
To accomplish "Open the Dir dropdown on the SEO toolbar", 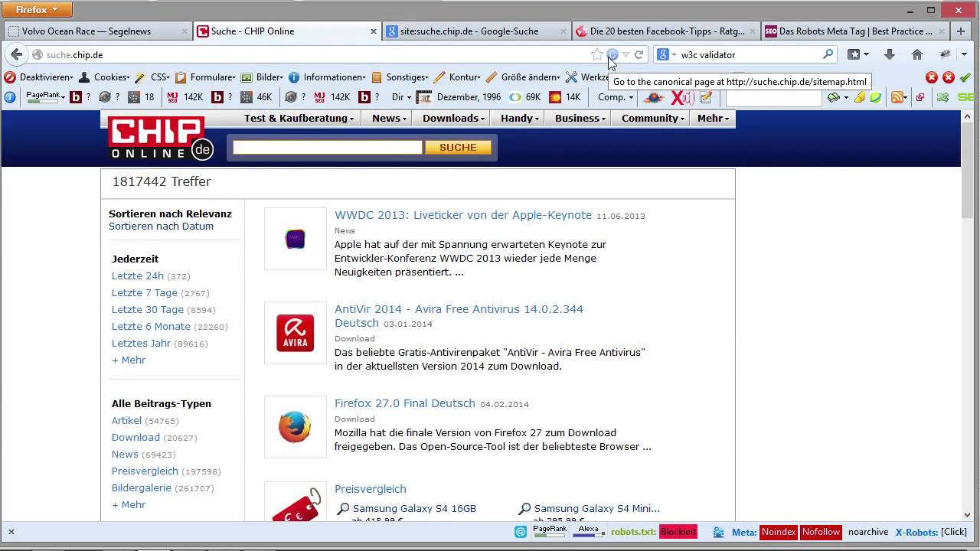I will coord(401,97).
